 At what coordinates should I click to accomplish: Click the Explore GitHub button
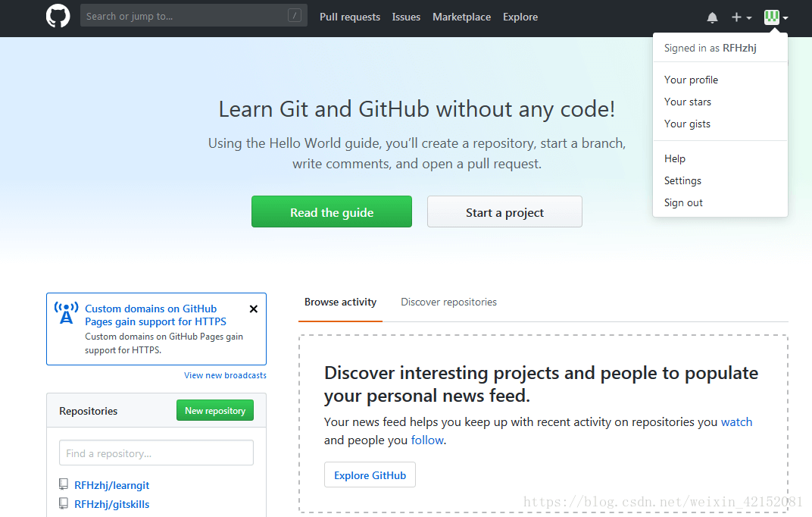click(370, 475)
